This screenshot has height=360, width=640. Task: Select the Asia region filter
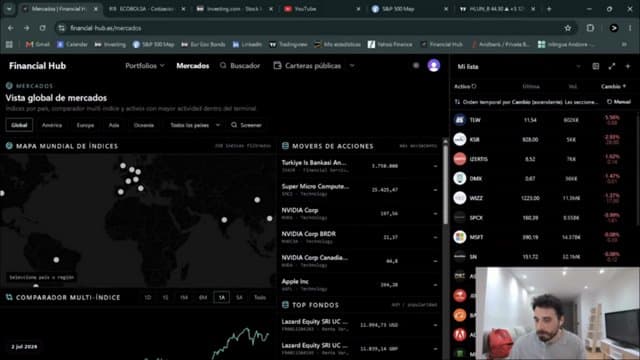114,125
